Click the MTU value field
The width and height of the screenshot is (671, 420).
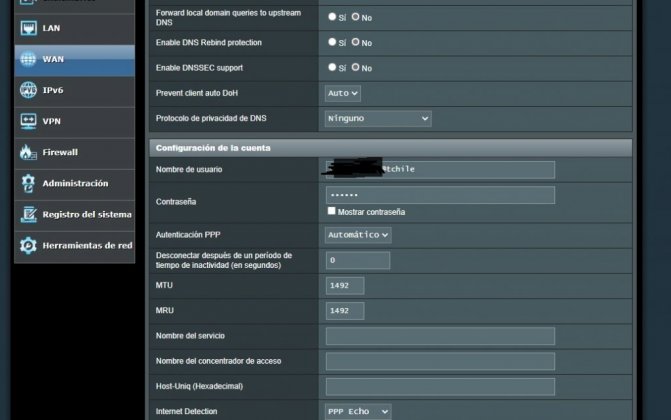click(x=345, y=286)
